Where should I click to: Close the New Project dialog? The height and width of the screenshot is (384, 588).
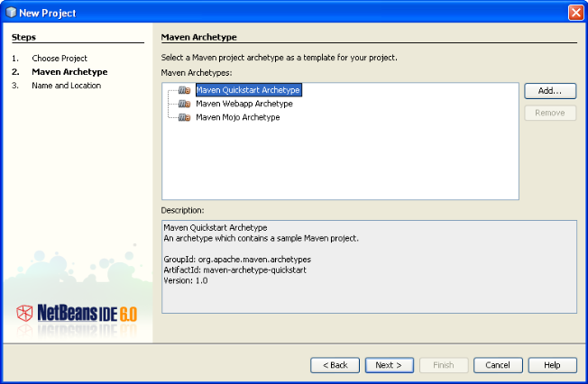575,13
